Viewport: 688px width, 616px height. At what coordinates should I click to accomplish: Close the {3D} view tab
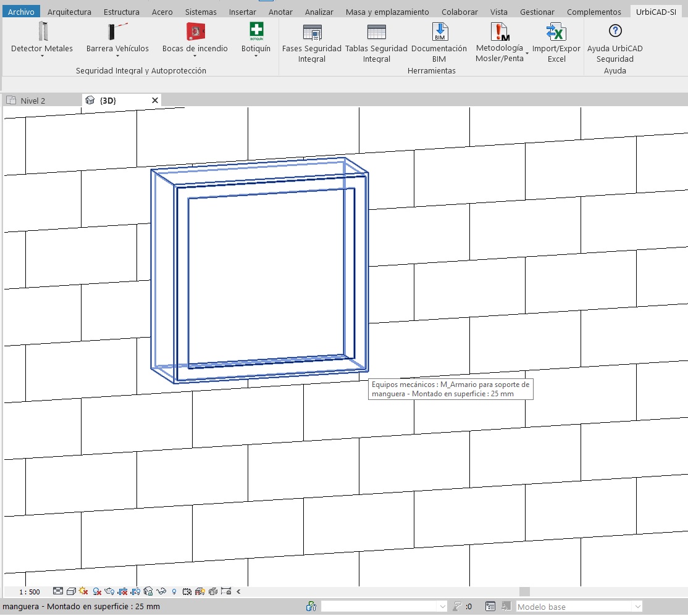[155, 100]
